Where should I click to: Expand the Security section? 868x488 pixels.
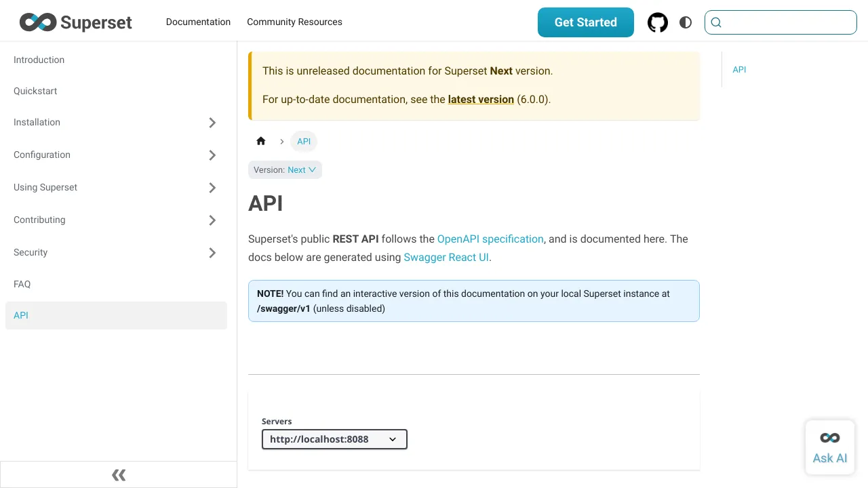[x=212, y=253]
